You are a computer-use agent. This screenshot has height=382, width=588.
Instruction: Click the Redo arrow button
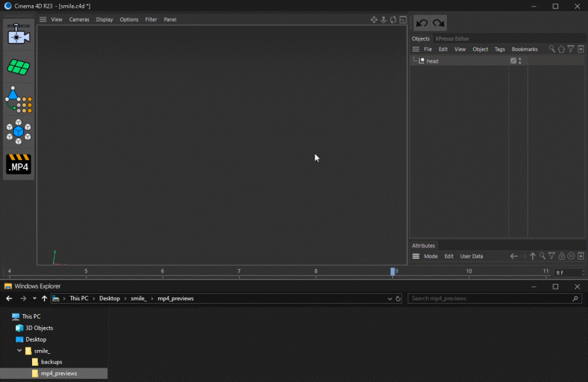(438, 24)
